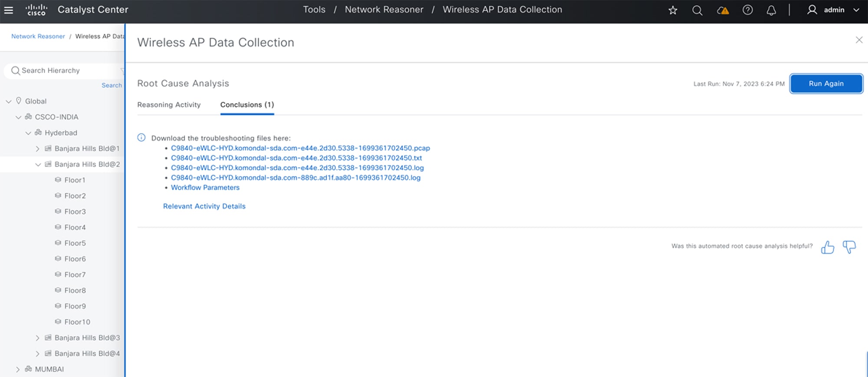Expand the MUMBAI tree node

tap(18, 369)
